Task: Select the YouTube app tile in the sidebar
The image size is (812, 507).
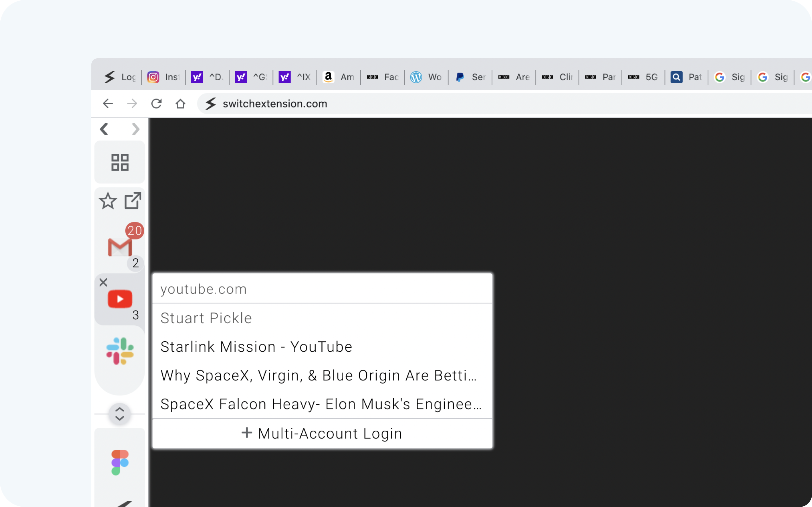Action: pos(120,299)
